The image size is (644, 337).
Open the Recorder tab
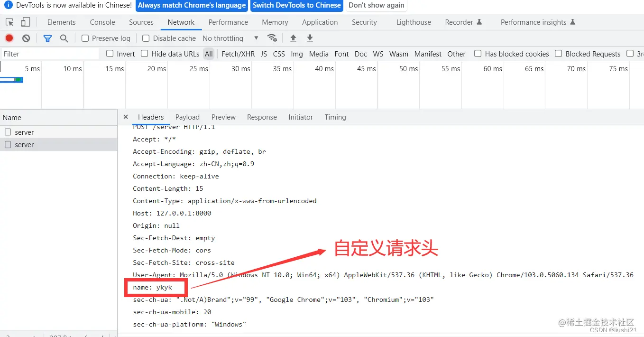tap(463, 22)
